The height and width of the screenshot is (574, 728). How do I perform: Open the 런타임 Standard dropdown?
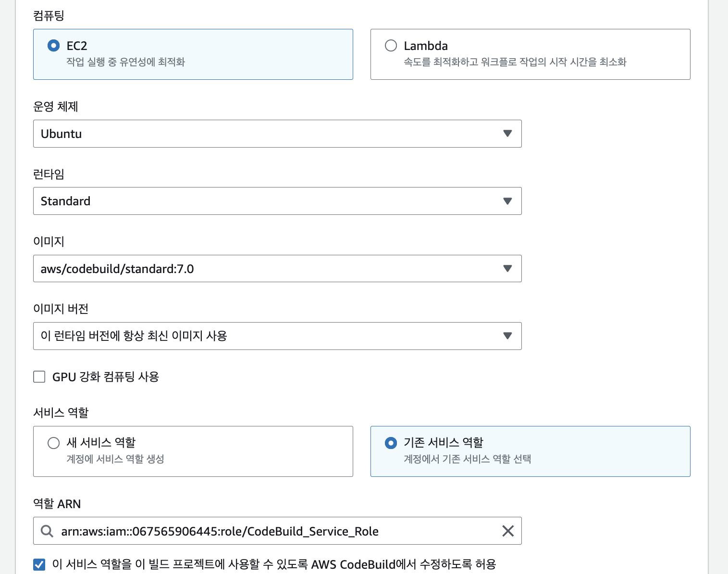tap(277, 201)
